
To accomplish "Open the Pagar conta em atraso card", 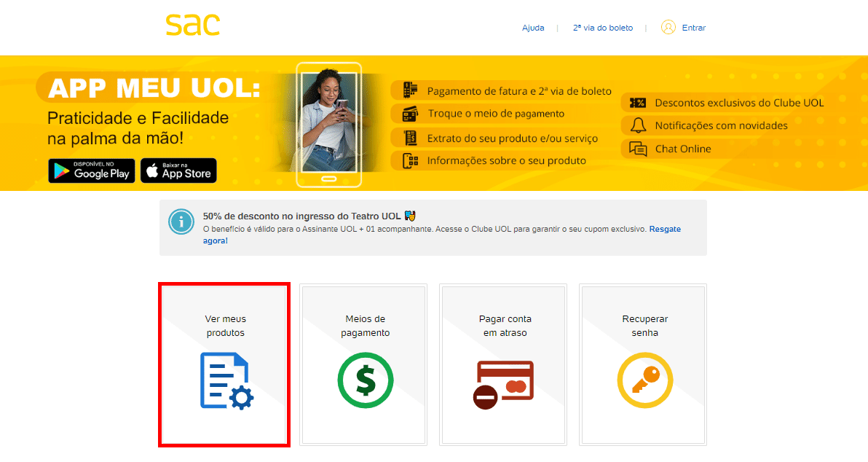I will [x=503, y=364].
